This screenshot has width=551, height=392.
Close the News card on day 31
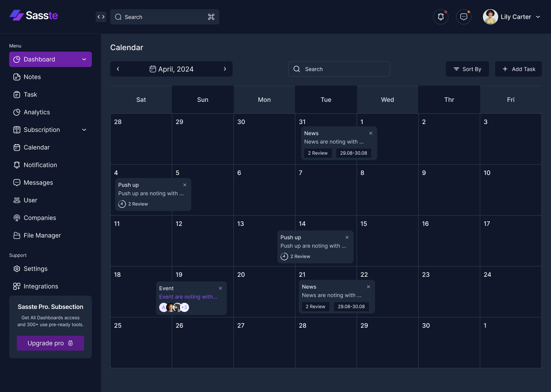tap(371, 133)
